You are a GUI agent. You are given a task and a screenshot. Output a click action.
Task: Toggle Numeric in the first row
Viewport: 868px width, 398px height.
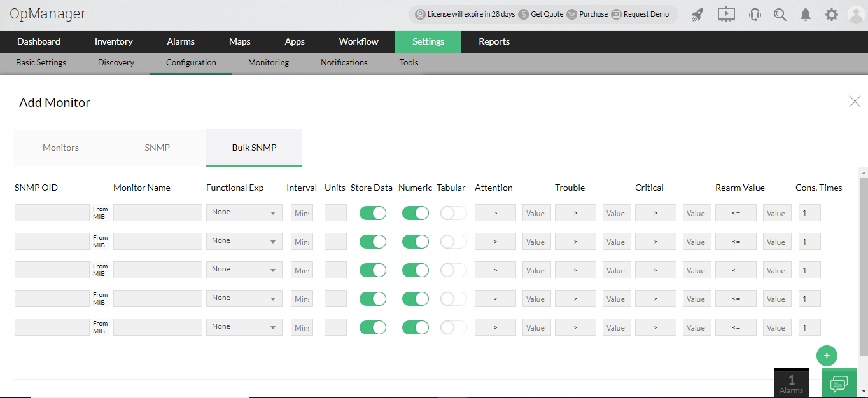click(x=416, y=213)
